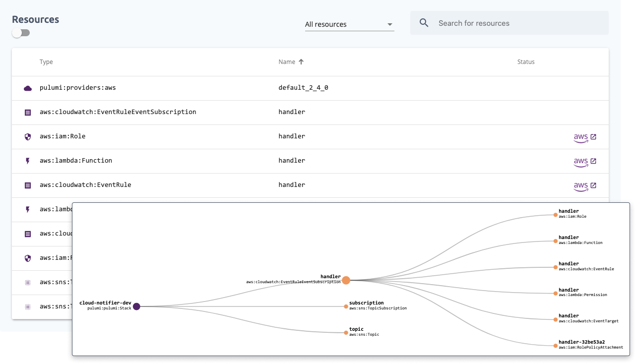Select aws:lambda:Function type in the table

(76, 160)
